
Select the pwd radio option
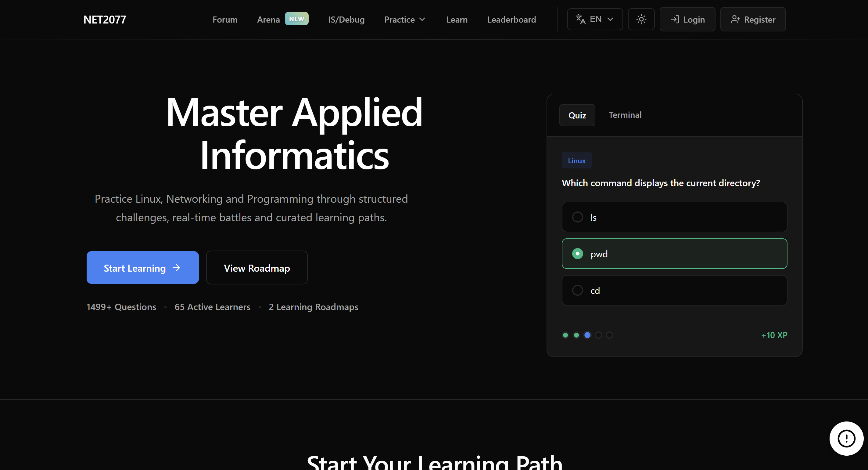578,254
